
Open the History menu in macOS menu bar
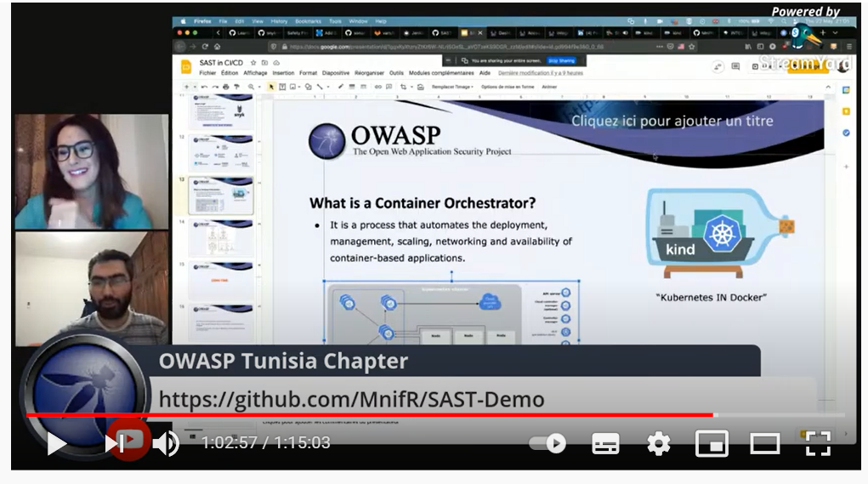click(x=279, y=21)
